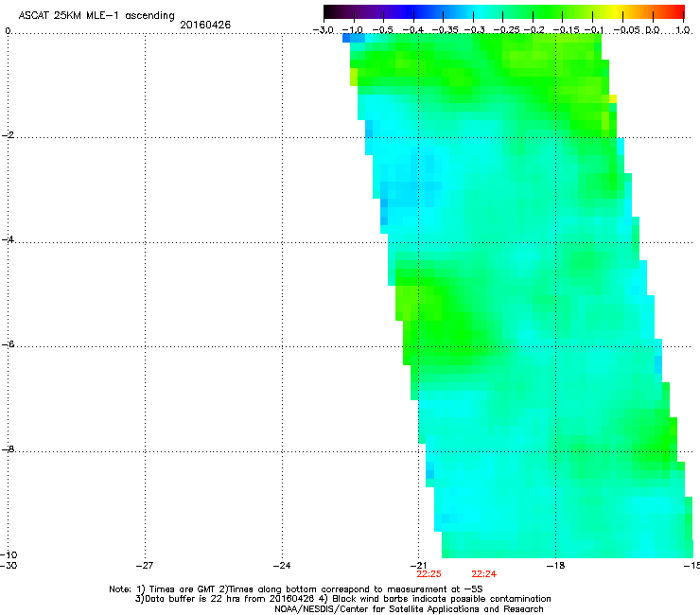Image resolution: width=700 pixels, height=615 pixels.
Task: Click the latitude label -2
Action: click(8, 135)
